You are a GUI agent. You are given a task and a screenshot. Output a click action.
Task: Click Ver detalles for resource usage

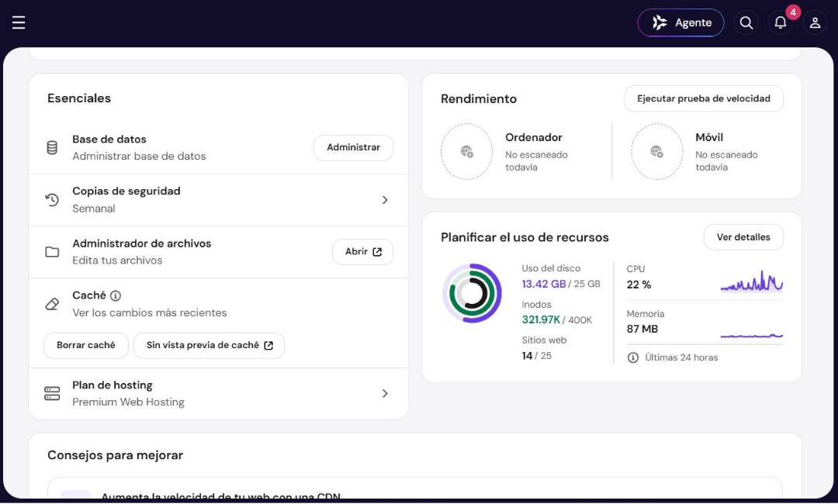point(743,237)
